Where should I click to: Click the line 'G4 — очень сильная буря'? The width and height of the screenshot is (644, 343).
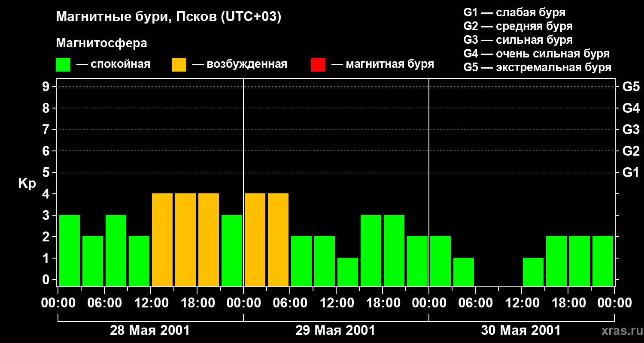click(537, 54)
